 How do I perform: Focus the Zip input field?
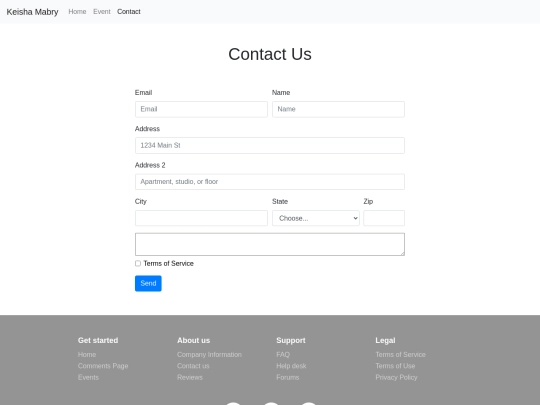[384, 218]
